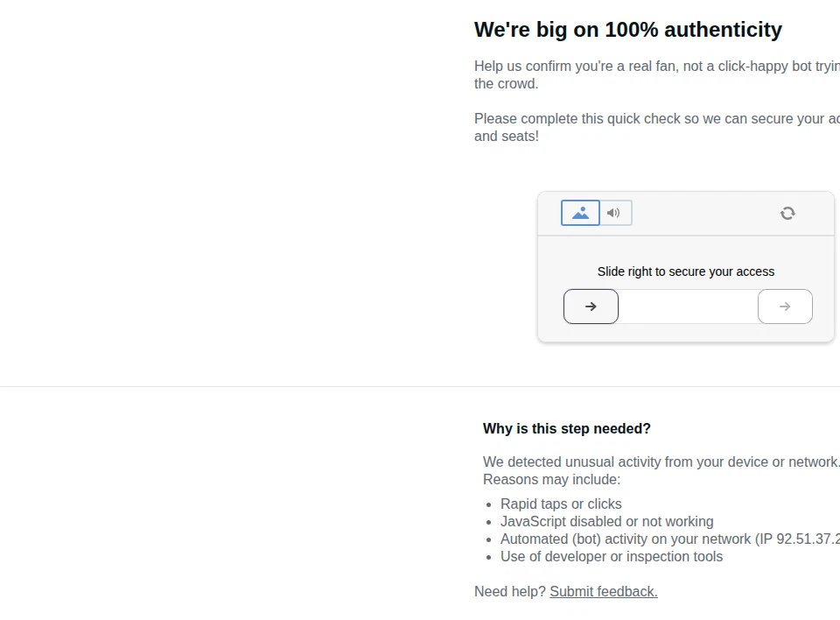Image resolution: width=840 pixels, height=620 pixels.
Task: Open the Submit feedback link
Action: point(603,592)
